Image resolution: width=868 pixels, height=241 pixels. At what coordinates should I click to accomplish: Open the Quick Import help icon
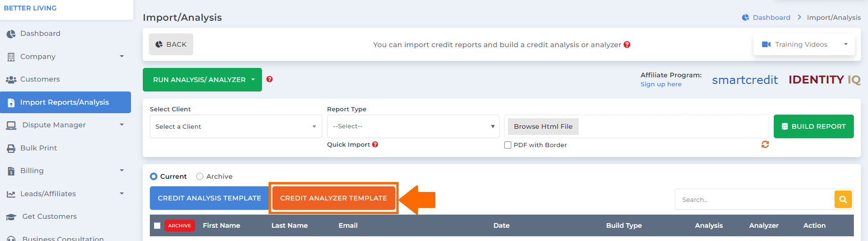375,144
